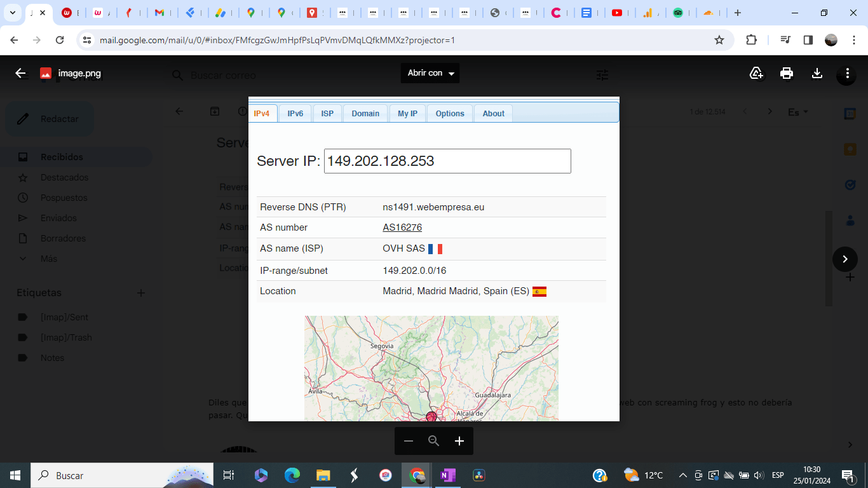The height and width of the screenshot is (488, 868).
Task: View site information icon in address bar
Action: click(88, 40)
